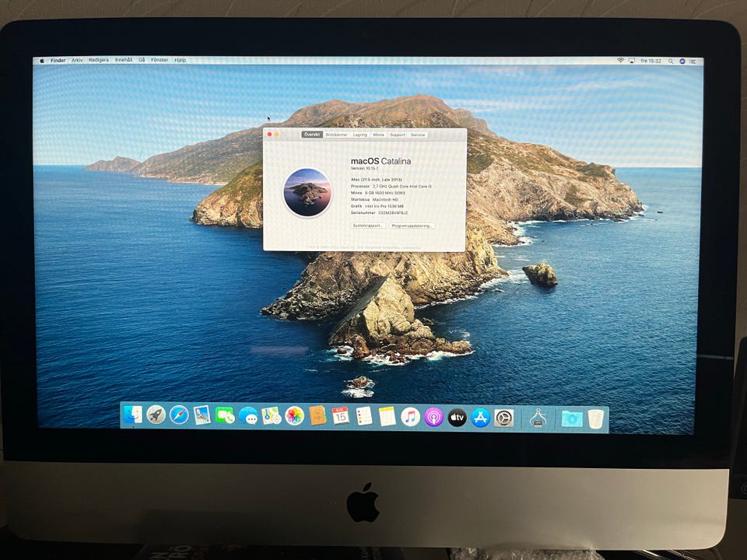
Task: Open the Calendar app in Dock
Action: pos(340,416)
